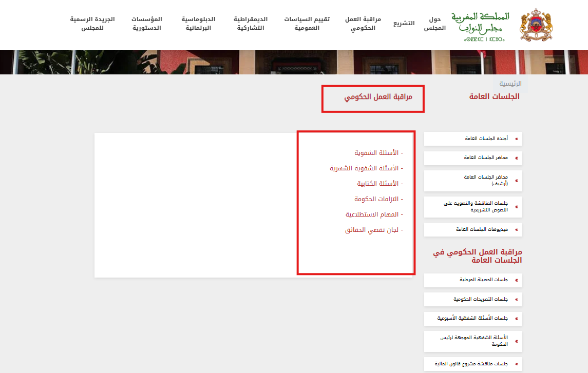Click the الجلسات العامة sidebar heading
Viewport: 588px width, 373px height.
(494, 96)
